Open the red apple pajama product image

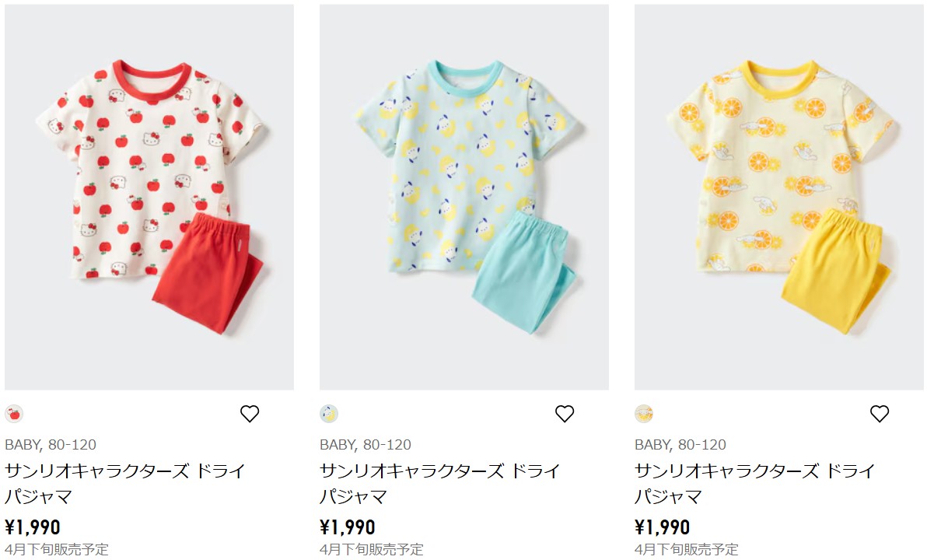[149, 197]
